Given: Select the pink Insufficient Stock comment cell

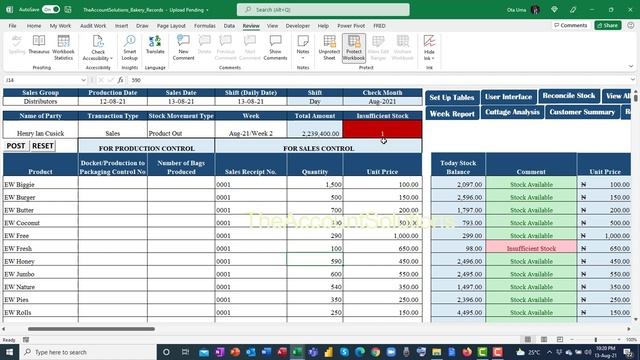Looking at the screenshot, I should pos(531,248).
